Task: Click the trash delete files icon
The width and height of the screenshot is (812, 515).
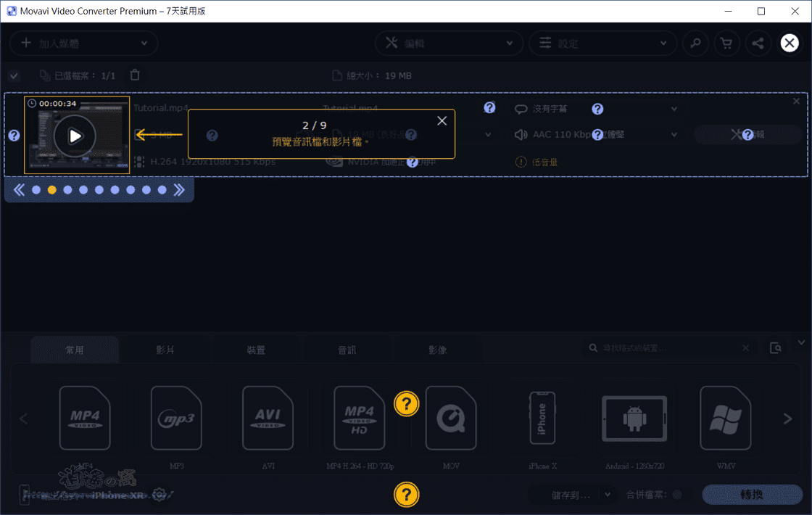Action: pos(135,75)
